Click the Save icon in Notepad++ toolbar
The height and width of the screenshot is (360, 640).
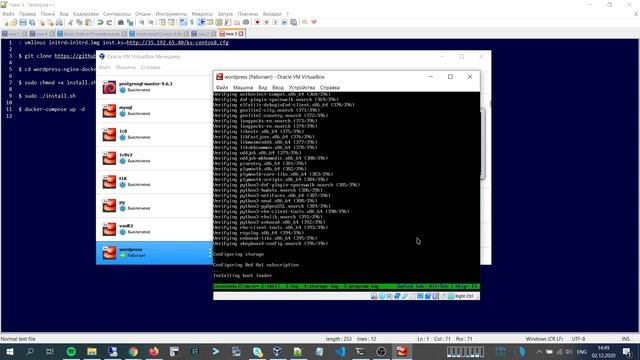click(x=23, y=23)
